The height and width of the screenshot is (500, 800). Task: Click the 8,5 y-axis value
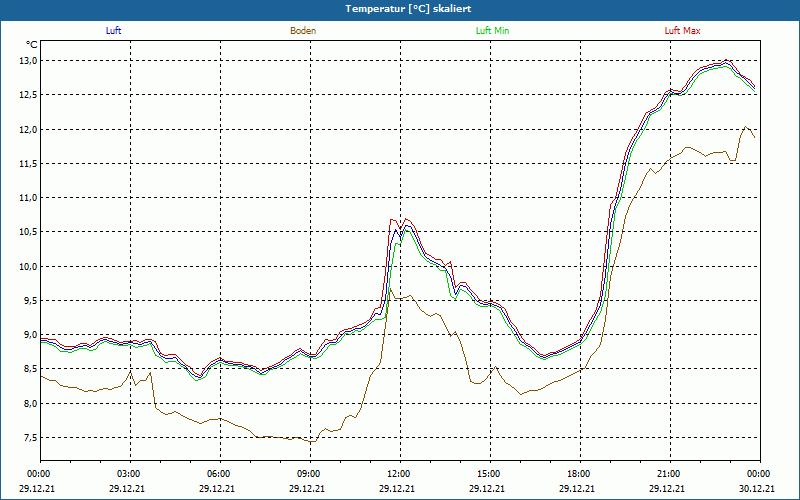pyautogui.click(x=31, y=369)
